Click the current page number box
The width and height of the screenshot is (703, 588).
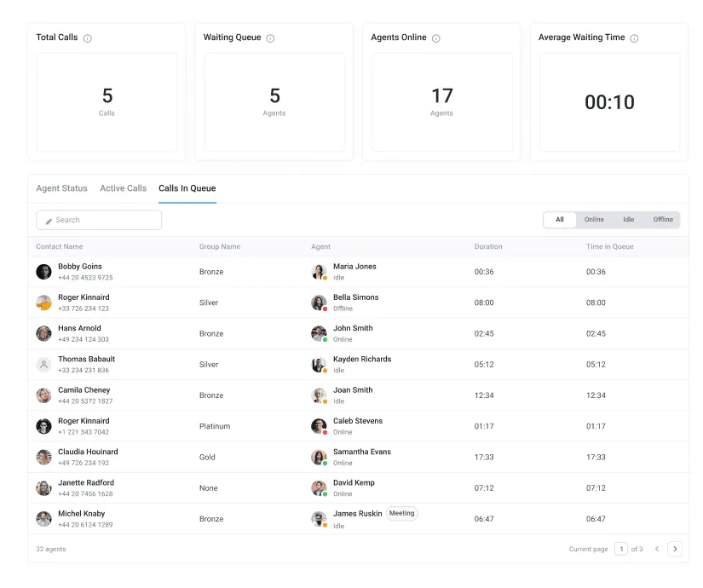point(621,549)
